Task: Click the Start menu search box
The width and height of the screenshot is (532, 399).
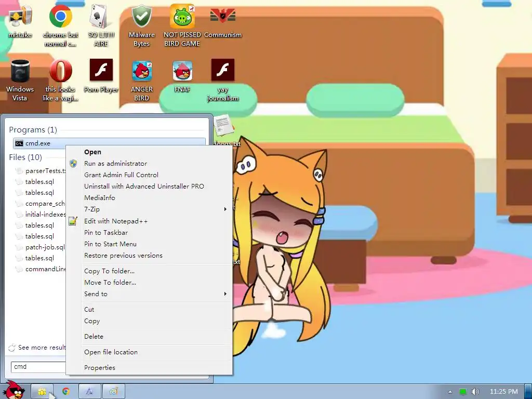Action: [x=38, y=367]
